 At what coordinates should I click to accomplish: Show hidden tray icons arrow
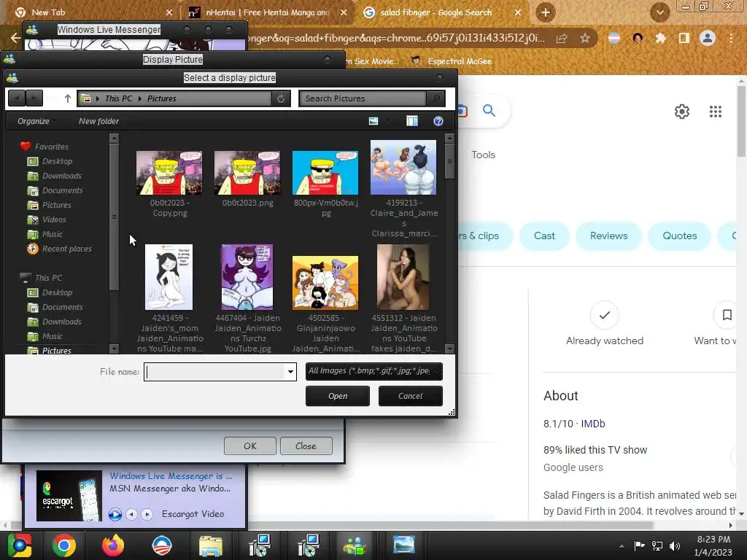coord(622,546)
